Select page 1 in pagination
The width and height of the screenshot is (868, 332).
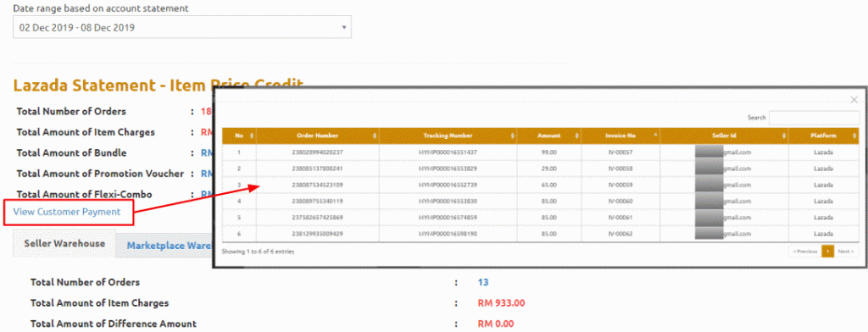pyautogui.click(x=827, y=252)
